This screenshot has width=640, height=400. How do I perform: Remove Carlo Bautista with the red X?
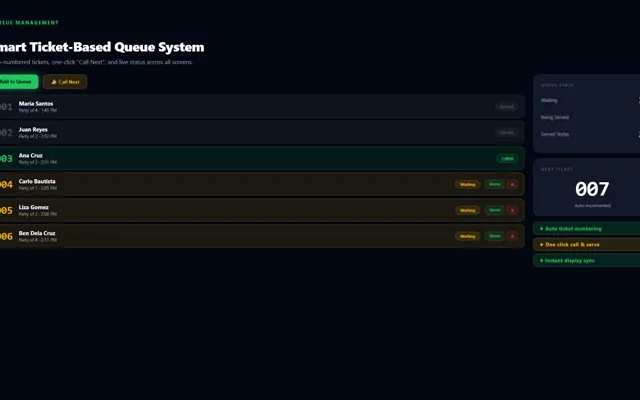tap(512, 184)
